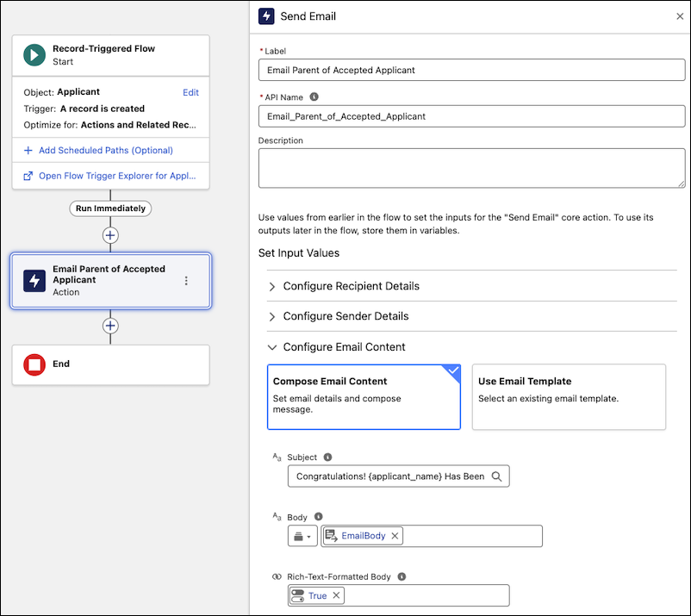Select the End element card
This screenshot has height=616, width=691.
110,364
